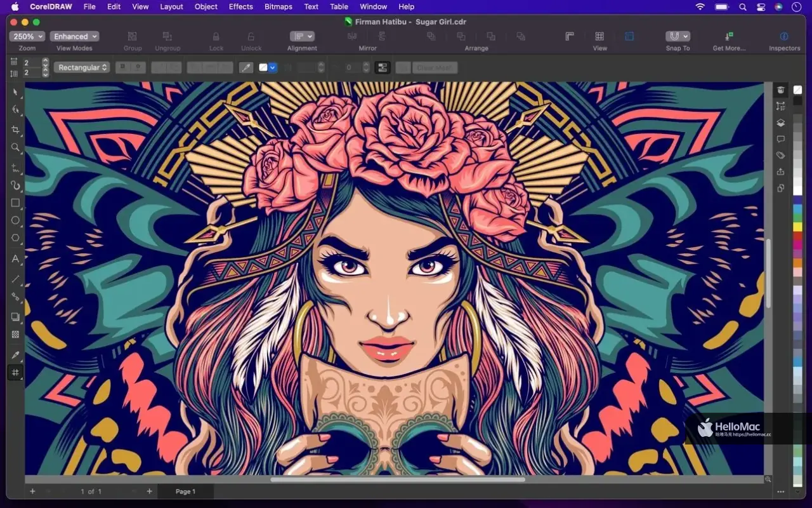The image size is (812, 508).
Task: Select the Freehand drawing tool
Action: [16, 168]
